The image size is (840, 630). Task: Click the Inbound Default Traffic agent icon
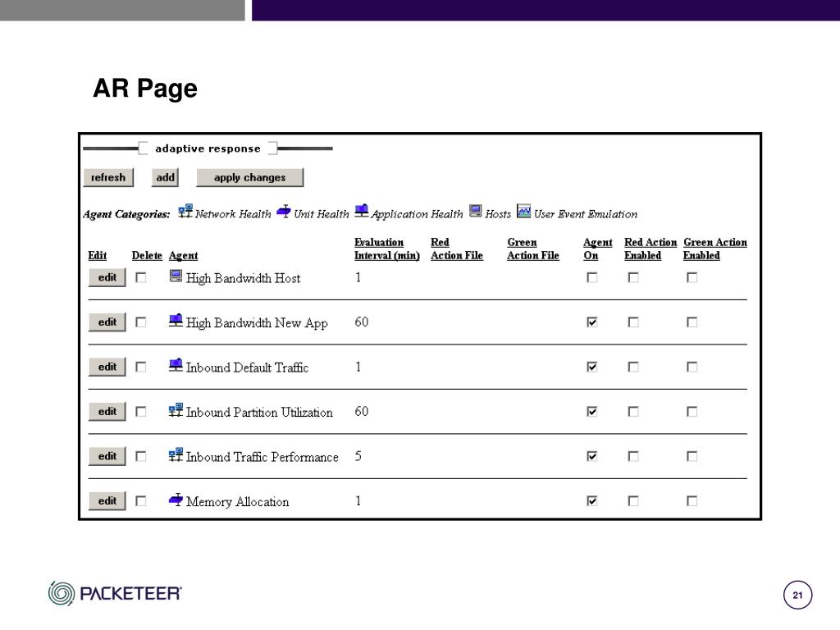[176, 365]
